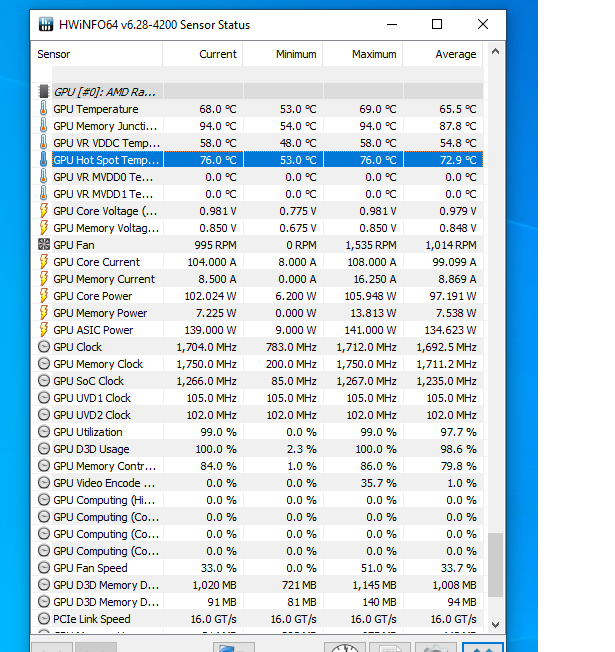
Task: Click the Current column header
Action: pyautogui.click(x=203, y=54)
